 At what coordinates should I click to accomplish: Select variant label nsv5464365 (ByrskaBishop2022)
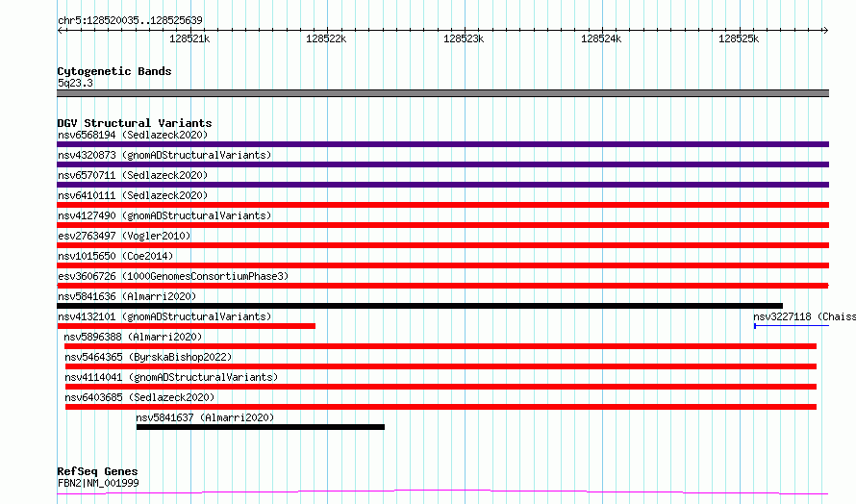(148, 357)
